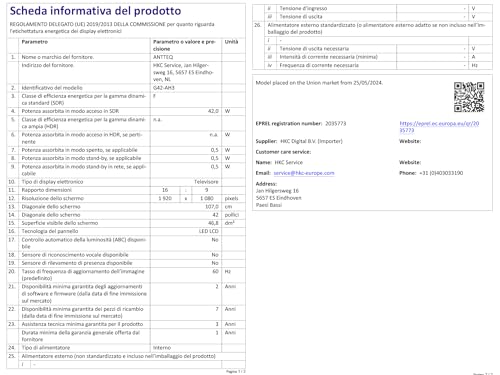Viewport: 500px width, 375px height.
Task: Select the 1 080 resolution height cell
Action: click(x=207, y=198)
